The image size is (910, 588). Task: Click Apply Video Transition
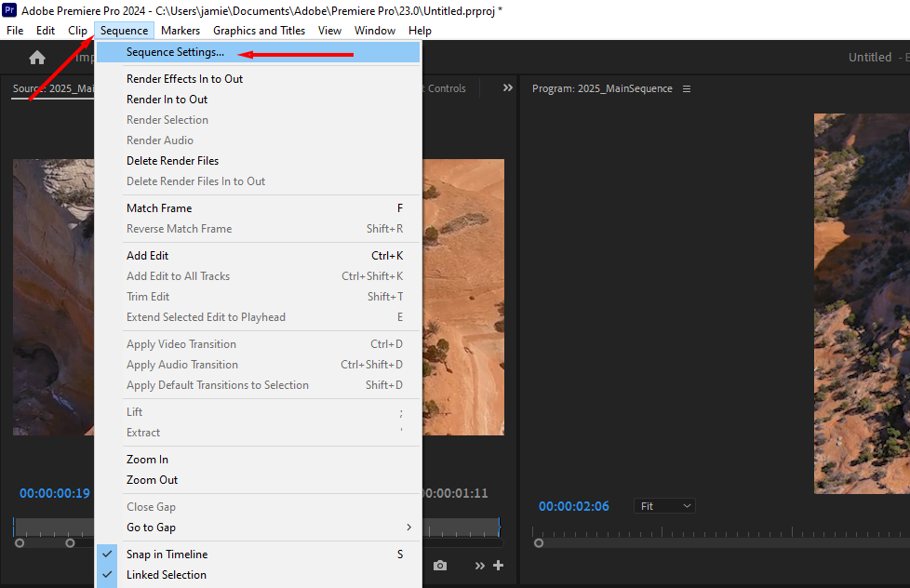(259, 344)
